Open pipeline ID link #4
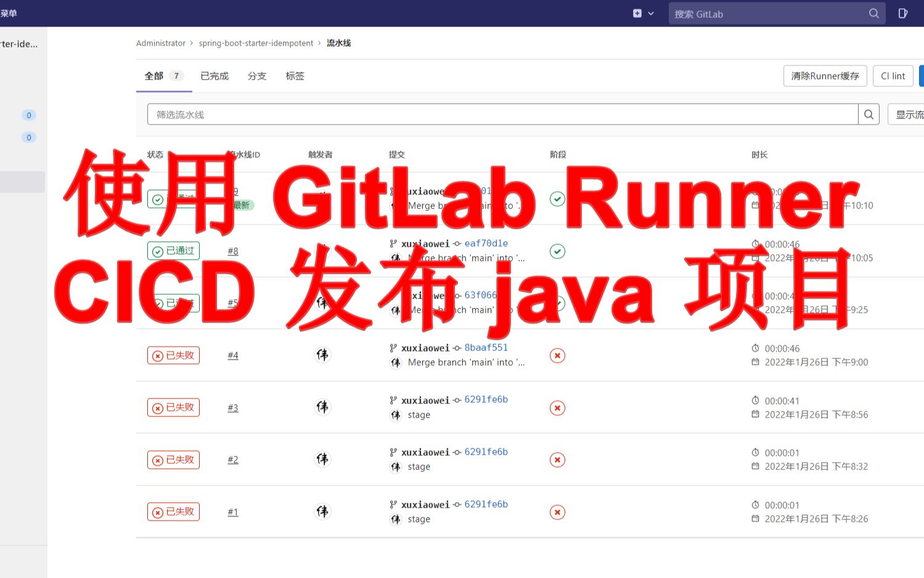The width and height of the screenshot is (924, 578). pos(233,355)
